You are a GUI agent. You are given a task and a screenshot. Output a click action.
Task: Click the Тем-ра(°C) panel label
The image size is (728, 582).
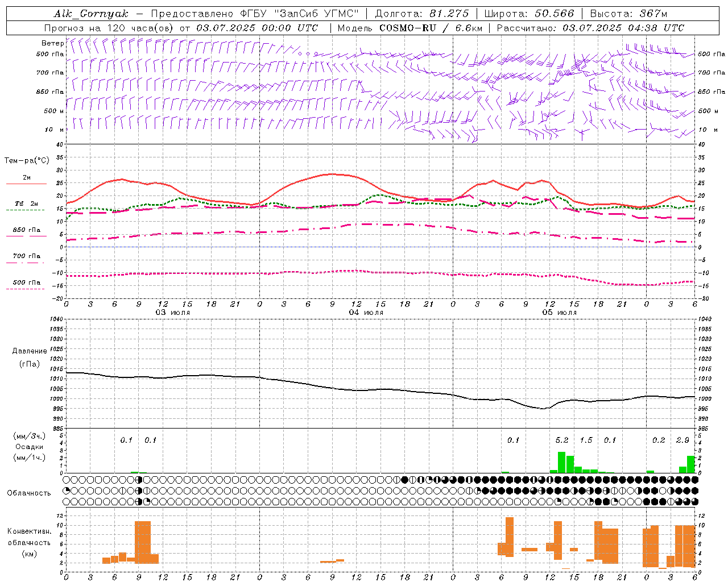pos(27,161)
